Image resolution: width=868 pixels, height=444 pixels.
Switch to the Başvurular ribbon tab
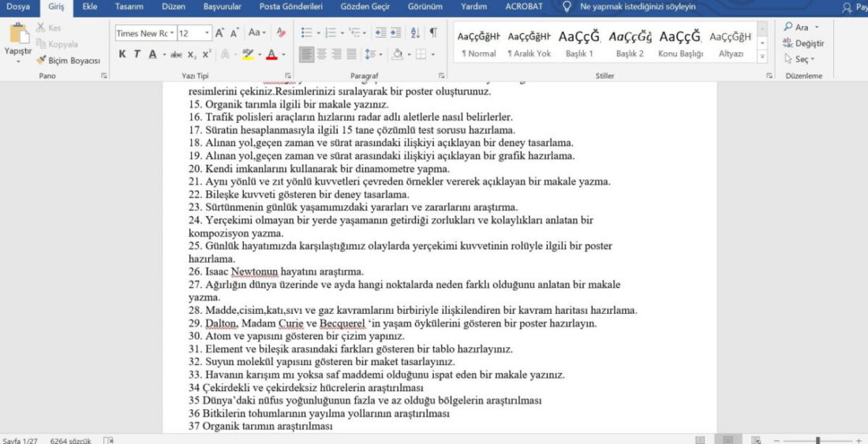(x=223, y=7)
